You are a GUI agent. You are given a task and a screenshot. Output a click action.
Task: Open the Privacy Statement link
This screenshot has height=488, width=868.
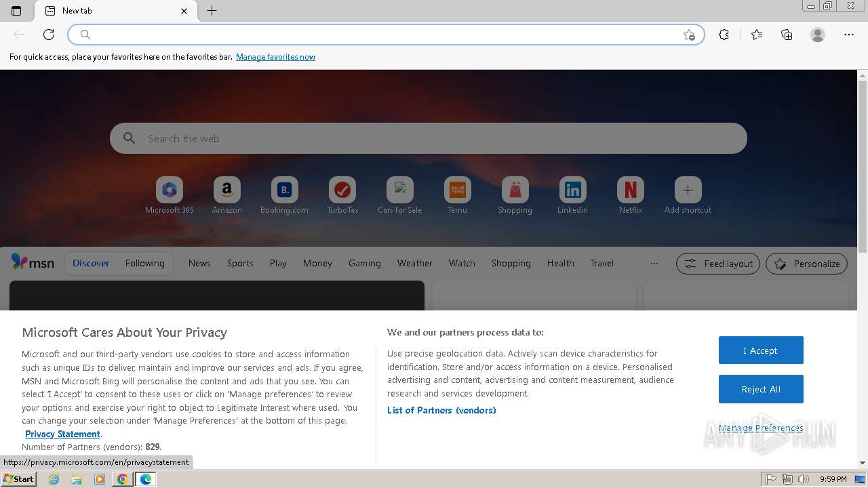(x=62, y=434)
